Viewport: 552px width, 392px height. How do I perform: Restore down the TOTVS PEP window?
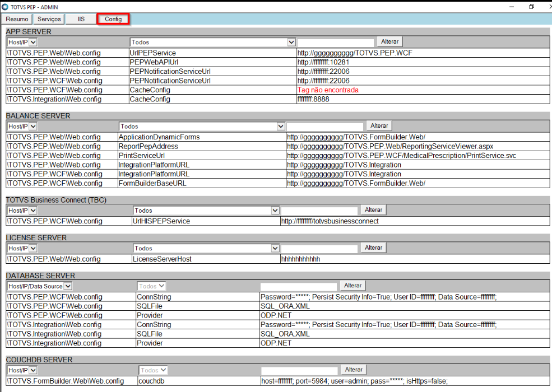click(x=531, y=7)
